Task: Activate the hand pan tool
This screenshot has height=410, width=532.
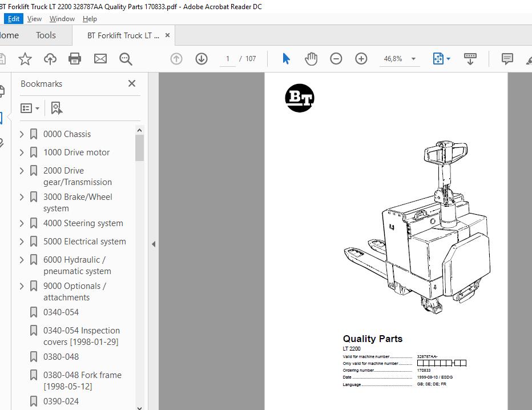Action: pyautogui.click(x=311, y=59)
